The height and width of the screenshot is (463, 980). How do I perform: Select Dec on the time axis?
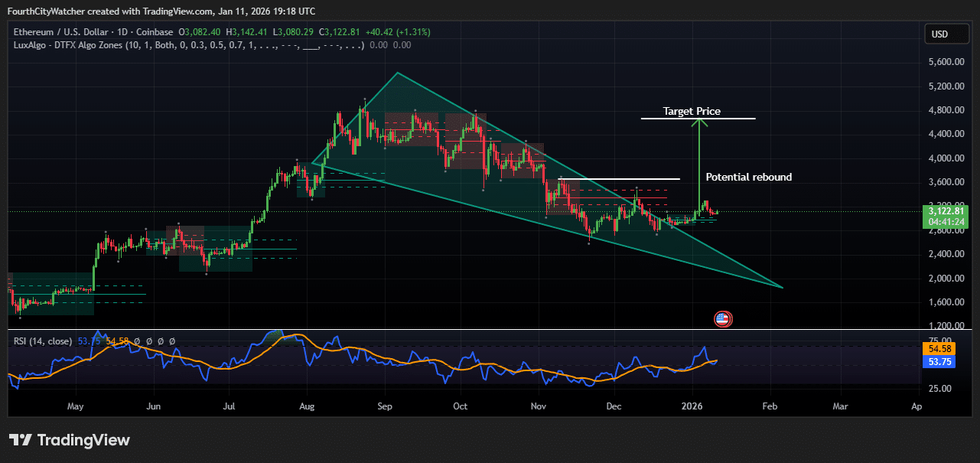tap(614, 406)
